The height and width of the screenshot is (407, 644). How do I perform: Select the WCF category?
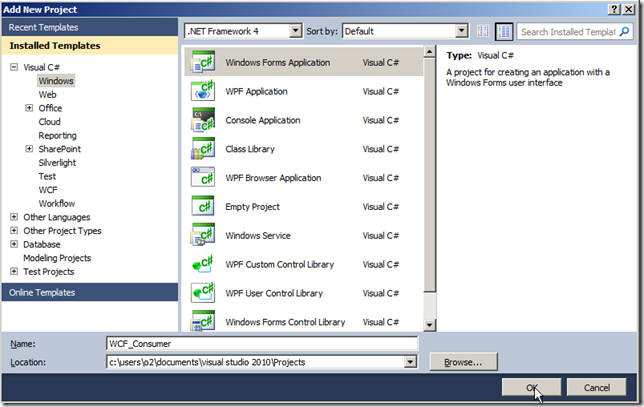click(48, 190)
